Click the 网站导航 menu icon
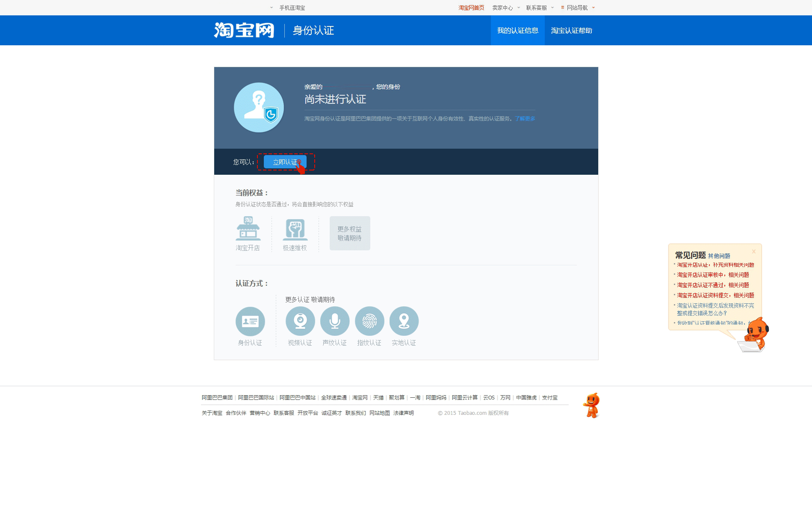The image size is (812, 505). pos(563,8)
